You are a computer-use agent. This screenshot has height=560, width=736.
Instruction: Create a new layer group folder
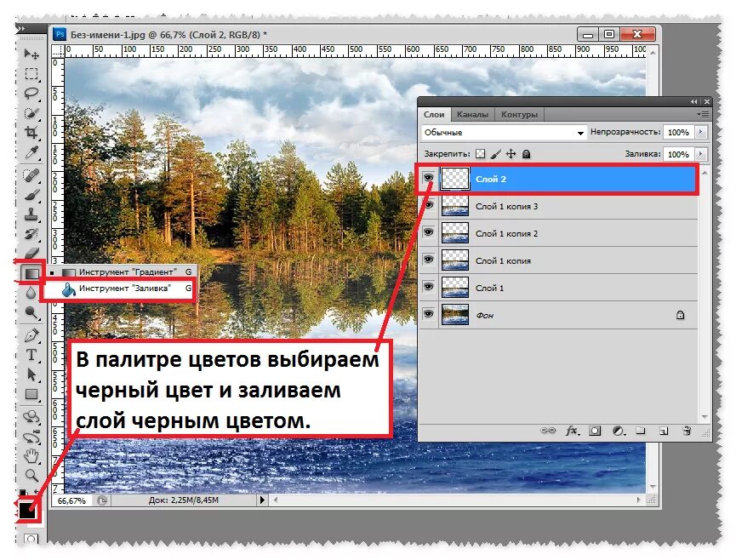[x=640, y=431]
